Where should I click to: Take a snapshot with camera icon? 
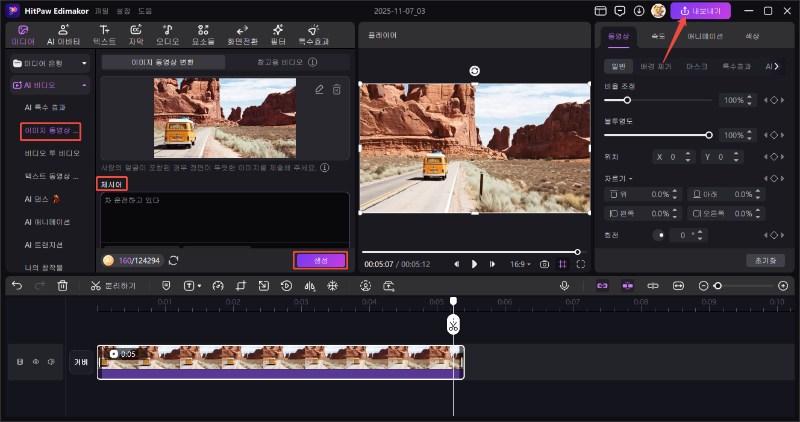(x=544, y=264)
